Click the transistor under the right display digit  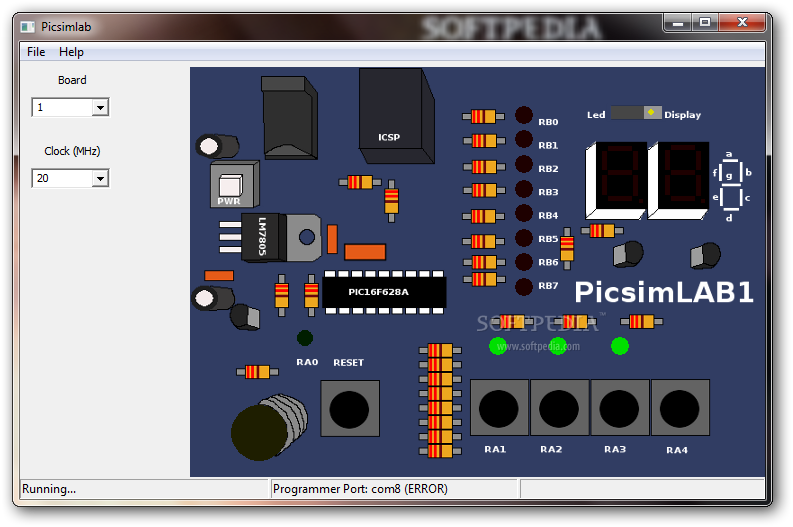pyautogui.click(x=706, y=255)
